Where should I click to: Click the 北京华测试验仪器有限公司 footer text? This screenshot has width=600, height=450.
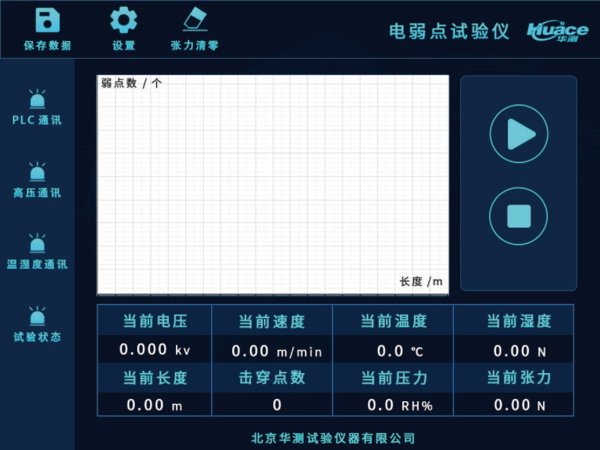333,438
